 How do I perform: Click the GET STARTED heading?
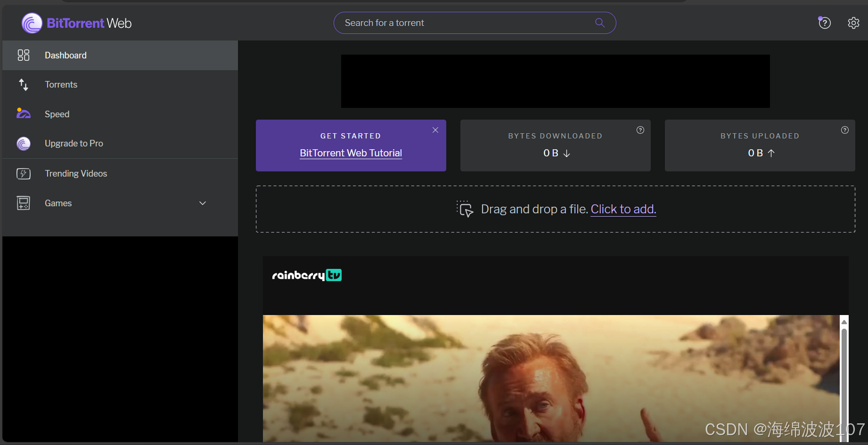[x=351, y=136]
